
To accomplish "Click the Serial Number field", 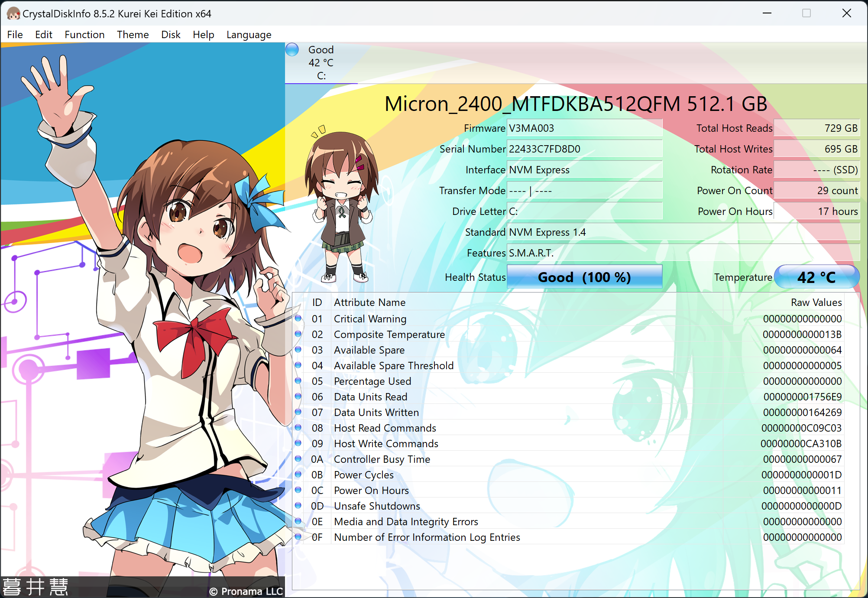I will coord(584,149).
